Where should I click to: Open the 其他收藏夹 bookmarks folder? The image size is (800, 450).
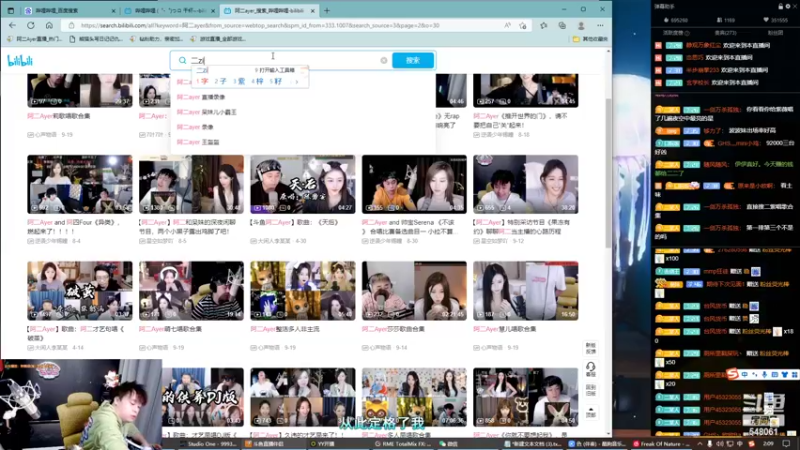[590, 39]
